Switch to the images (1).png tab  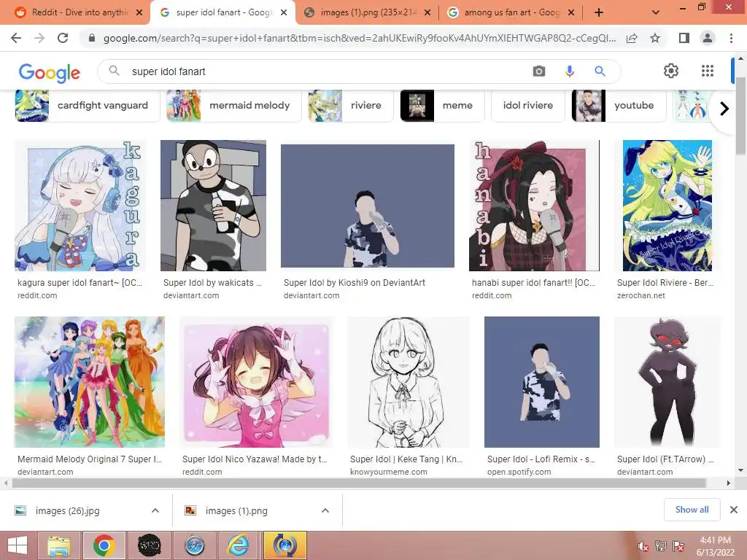click(367, 12)
